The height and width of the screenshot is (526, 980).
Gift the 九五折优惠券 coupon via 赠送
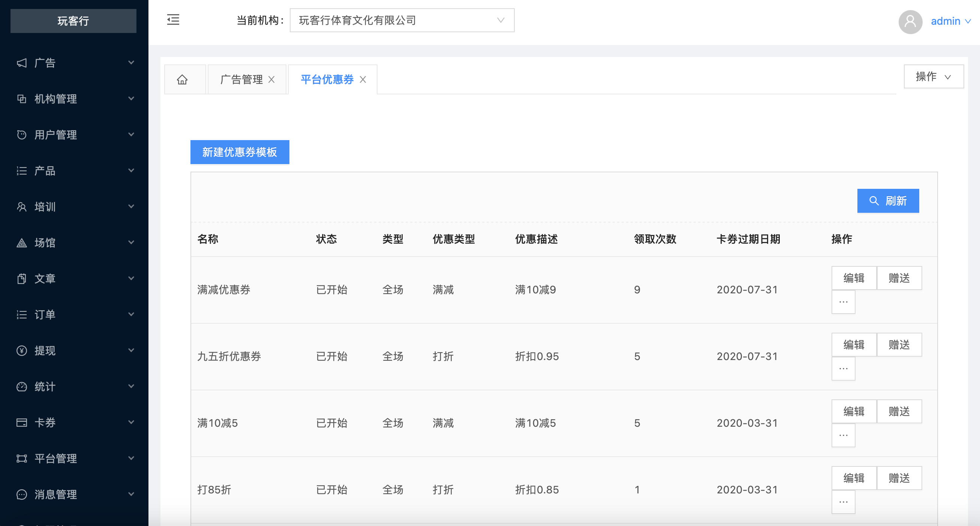coord(899,345)
